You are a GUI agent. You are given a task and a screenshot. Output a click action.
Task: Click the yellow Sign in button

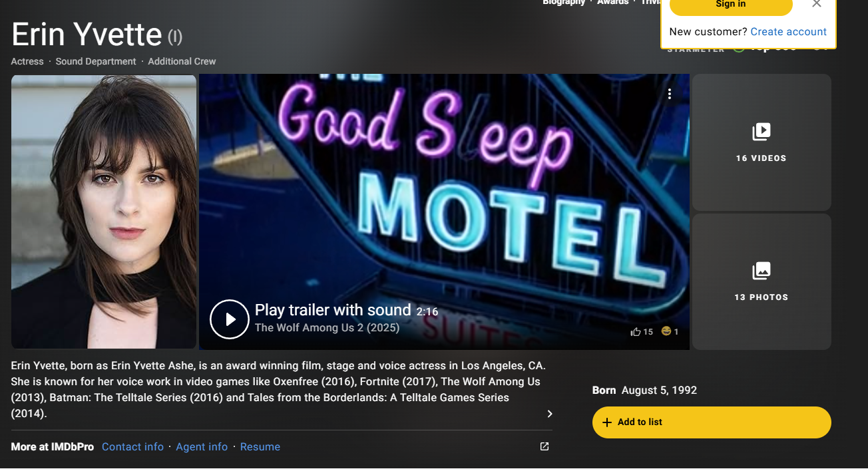tap(731, 5)
